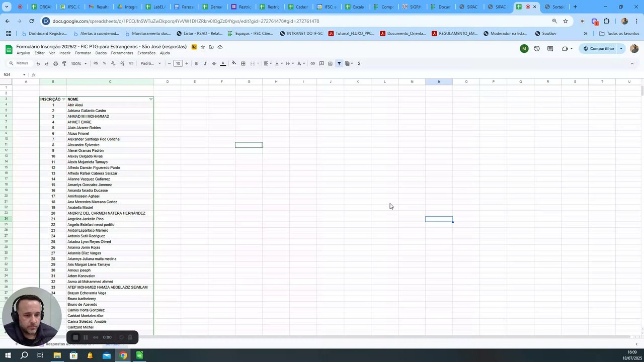Open the font dropdown Padrã...
This screenshot has width=644, height=362.
pos(150,63)
